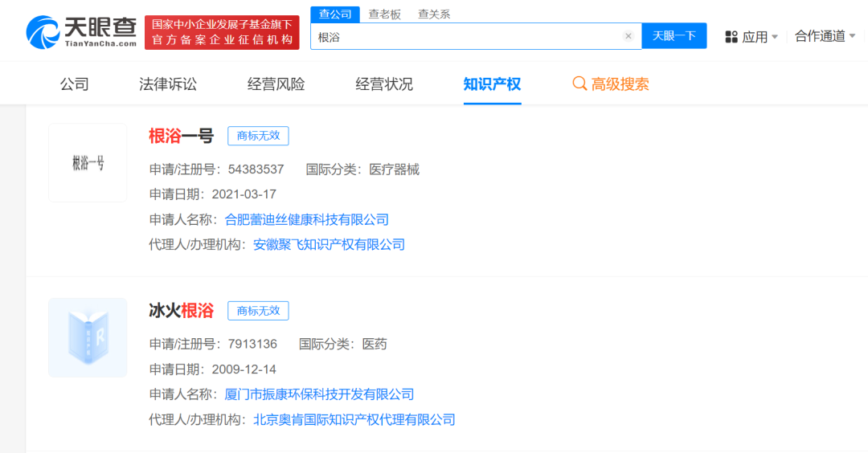Select the 查老板 search tab
The width and height of the screenshot is (868, 453).
click(385, 14)
